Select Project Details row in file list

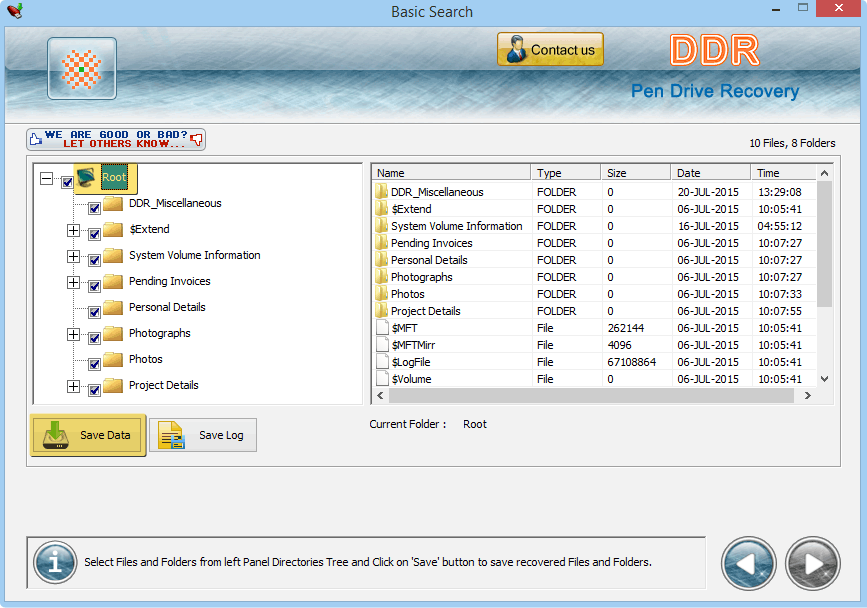click(594, 311)
